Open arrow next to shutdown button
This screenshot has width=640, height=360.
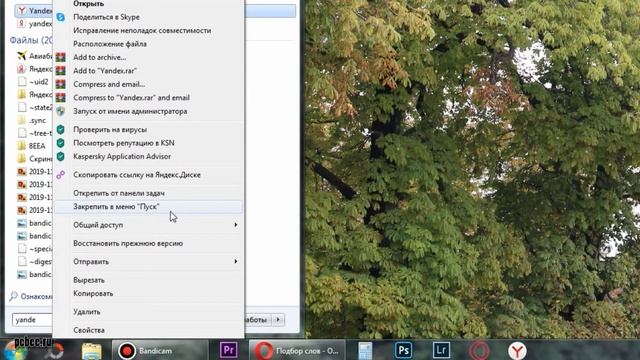pos(278,320)
